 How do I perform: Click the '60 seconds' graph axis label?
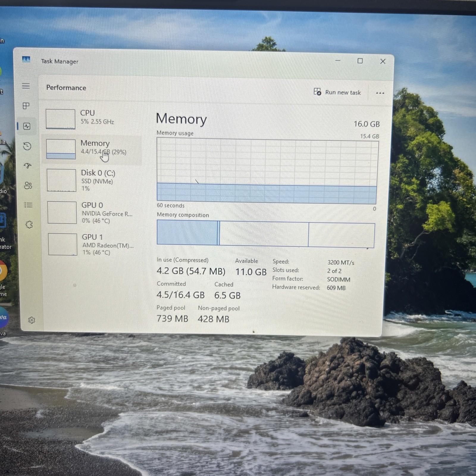pyautogui.click(x=170, y=206)
